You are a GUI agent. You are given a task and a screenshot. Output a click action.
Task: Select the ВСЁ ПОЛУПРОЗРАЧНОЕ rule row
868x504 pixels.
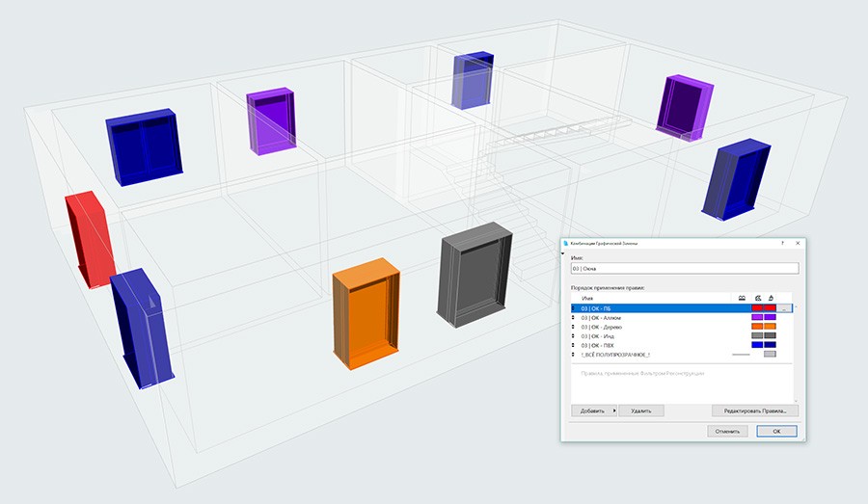pos(682,355)
